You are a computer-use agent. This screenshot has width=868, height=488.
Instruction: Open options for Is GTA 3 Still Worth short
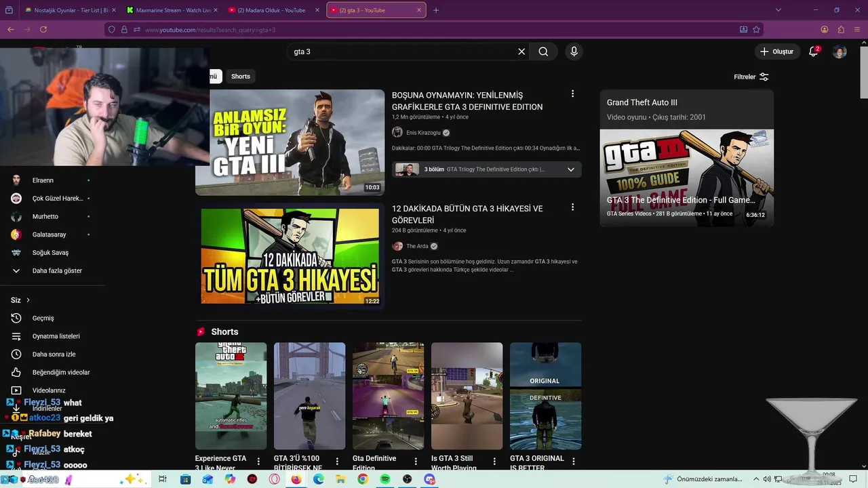[x=494, y=461]
